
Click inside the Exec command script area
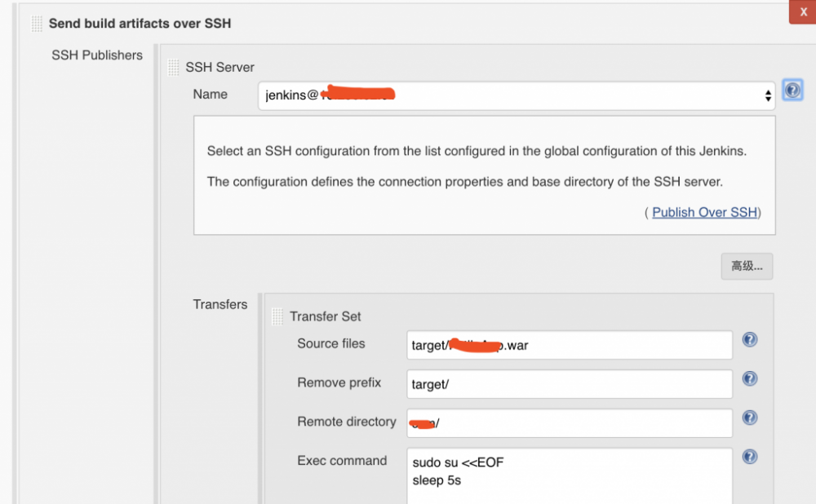(x=569, y=473)
